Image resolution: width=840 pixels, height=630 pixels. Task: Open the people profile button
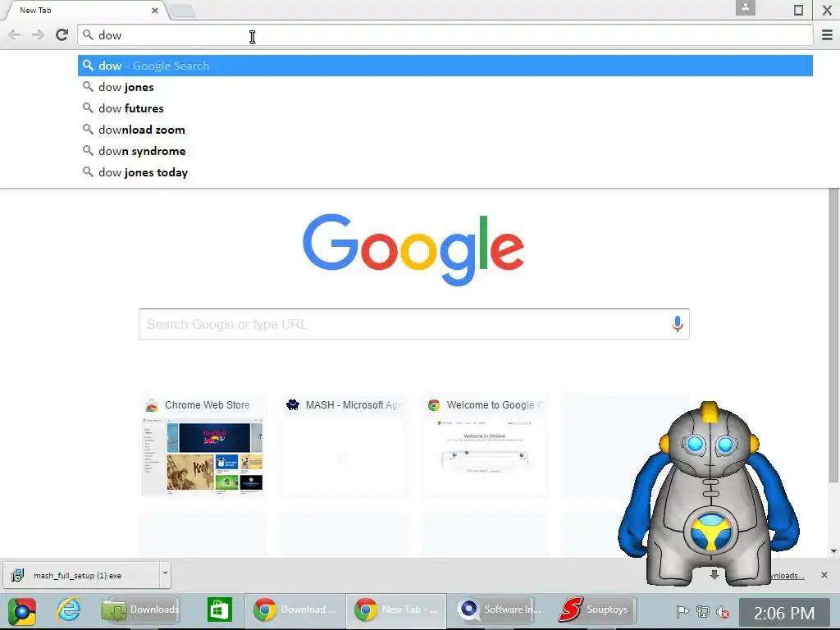pos(745,8)
